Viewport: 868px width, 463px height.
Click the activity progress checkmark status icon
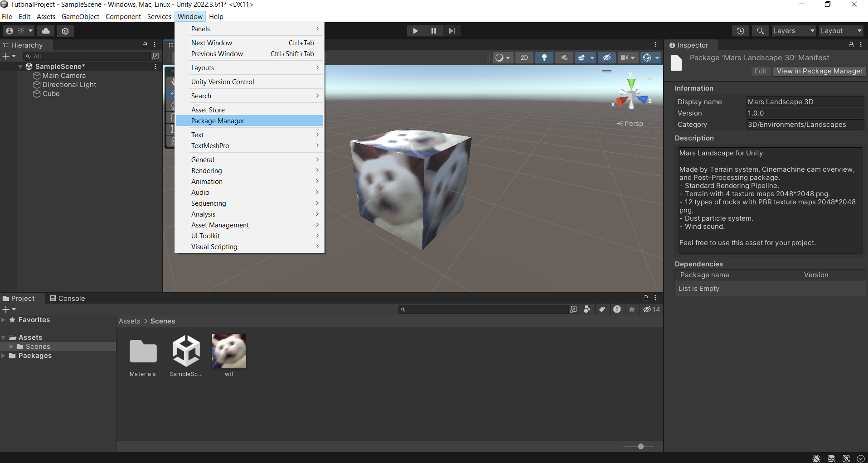point(861,458)
